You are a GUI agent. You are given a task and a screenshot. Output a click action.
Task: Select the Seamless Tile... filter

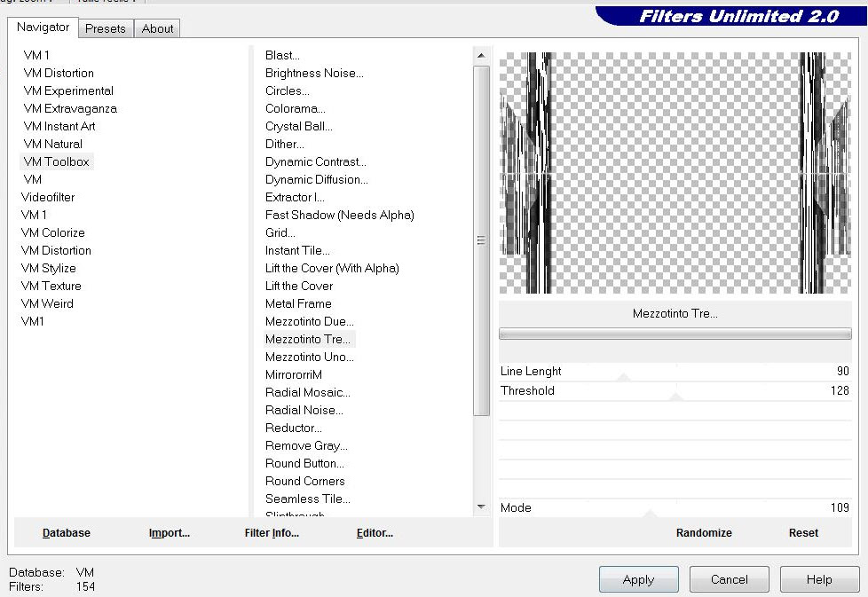[x=307, y=498]
